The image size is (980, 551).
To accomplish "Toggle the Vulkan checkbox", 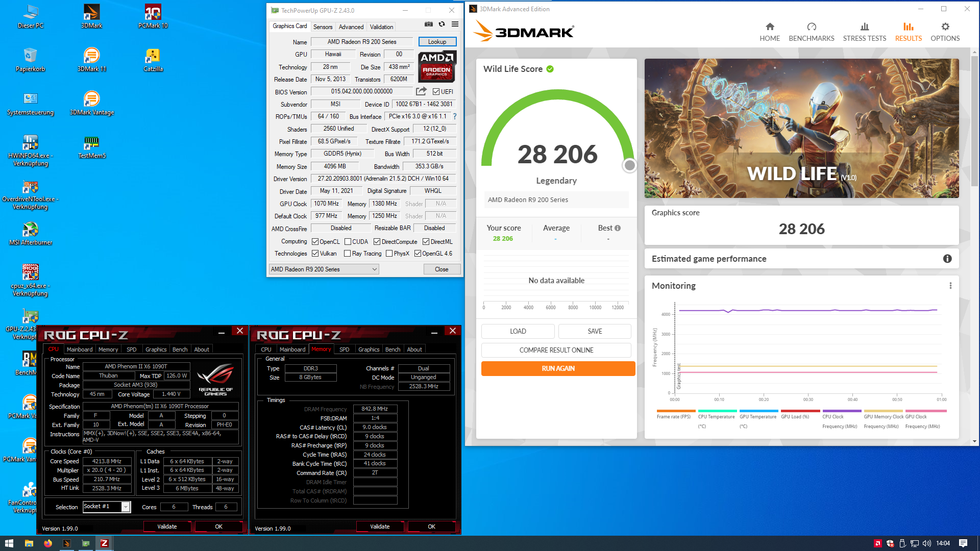I will [315, 254].
